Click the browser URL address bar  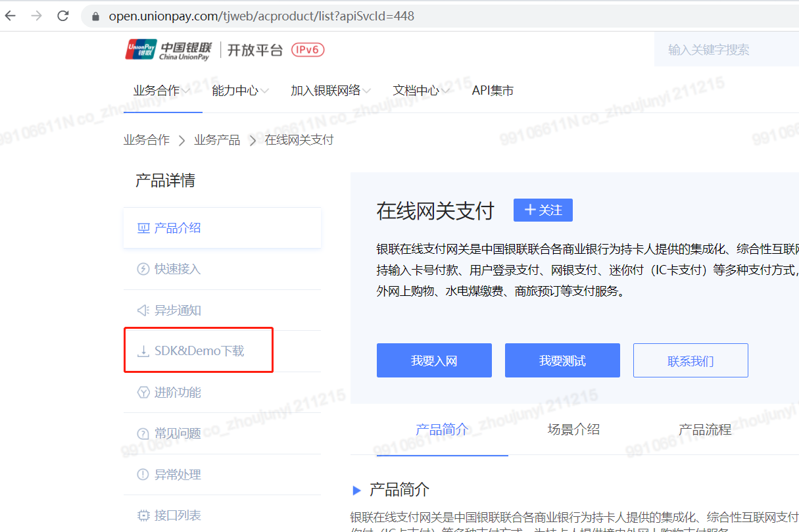[441, 16]
